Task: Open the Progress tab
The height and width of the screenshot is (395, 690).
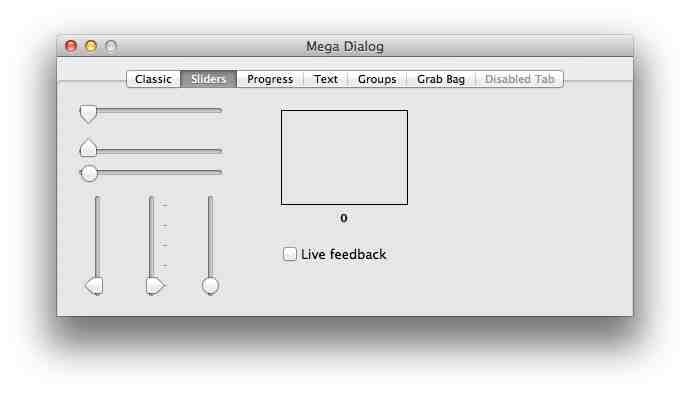Action: tap(270, 79)
